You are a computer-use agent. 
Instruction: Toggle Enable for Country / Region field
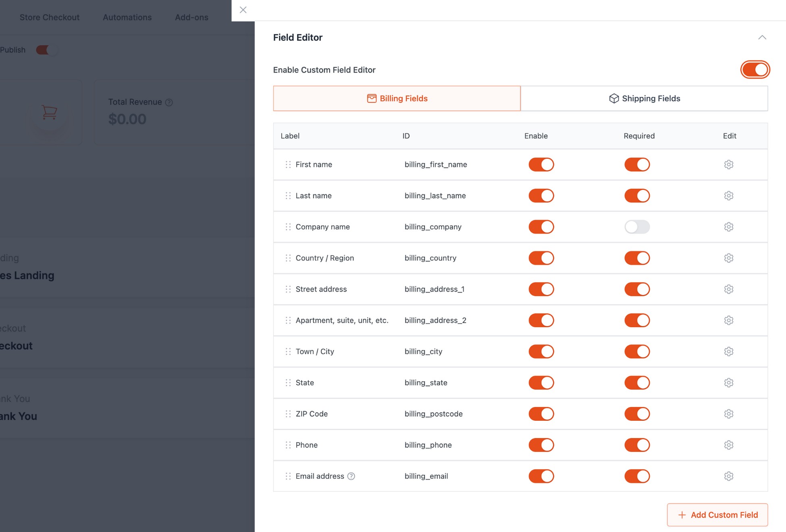[541, 258]
